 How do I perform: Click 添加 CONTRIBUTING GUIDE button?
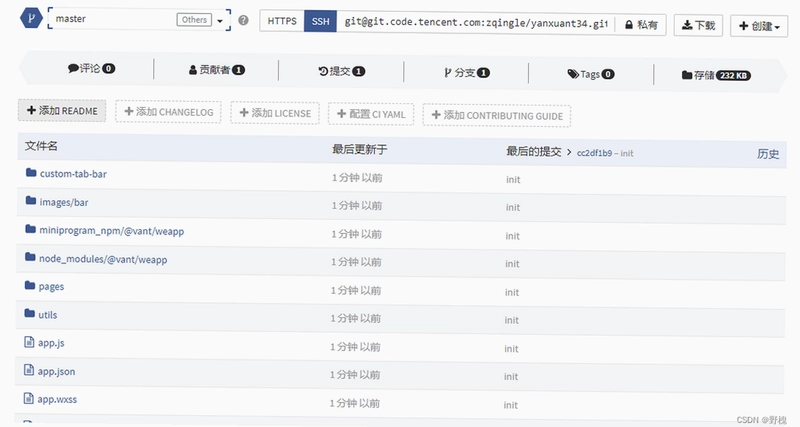[497, 116]
